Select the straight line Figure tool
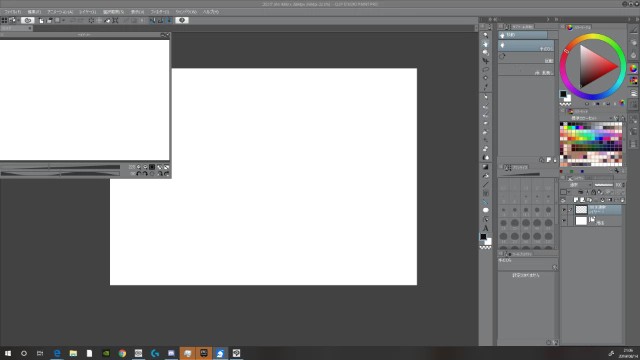The width and height of the screenshot is (640, 360). (x=485, y=184)
